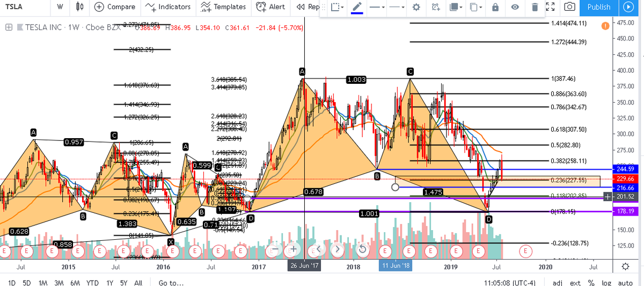Viewport: 644px width, 286px height.
Task: Lock the selected drawing
Action: click(495, 8)
